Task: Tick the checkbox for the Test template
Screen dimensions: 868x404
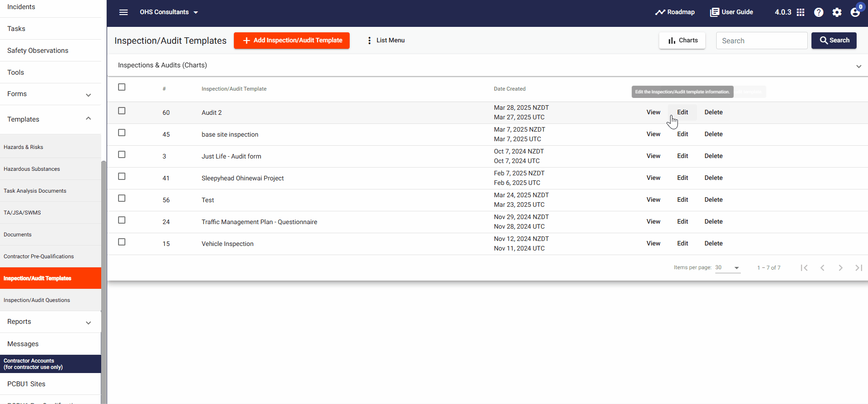Action: (x=122, y=198)
